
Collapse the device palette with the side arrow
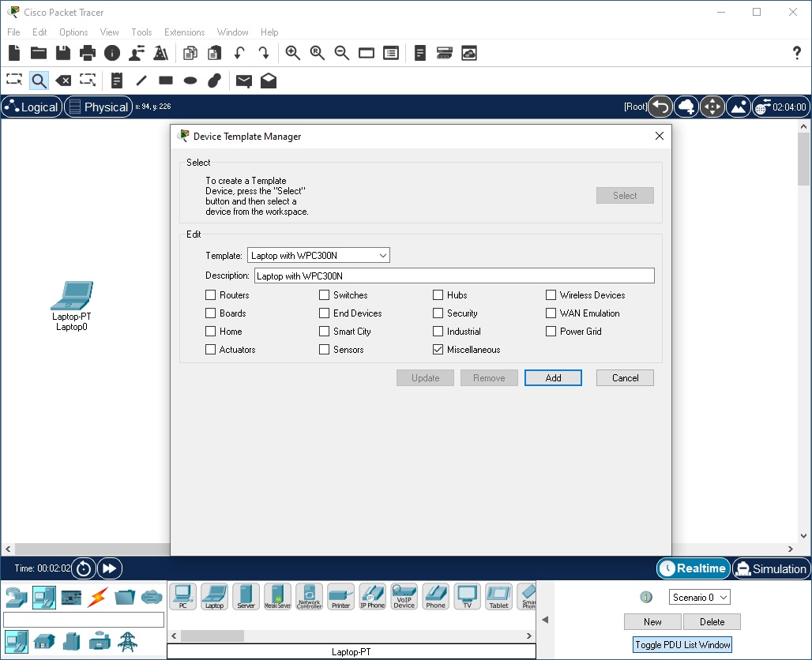click(x=544, y=619)
